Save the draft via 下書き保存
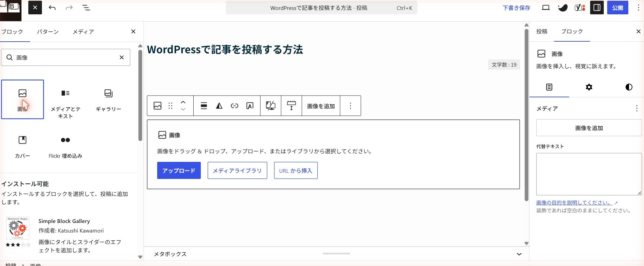Screen dimensions: 644x266 (x=516, y=8)
